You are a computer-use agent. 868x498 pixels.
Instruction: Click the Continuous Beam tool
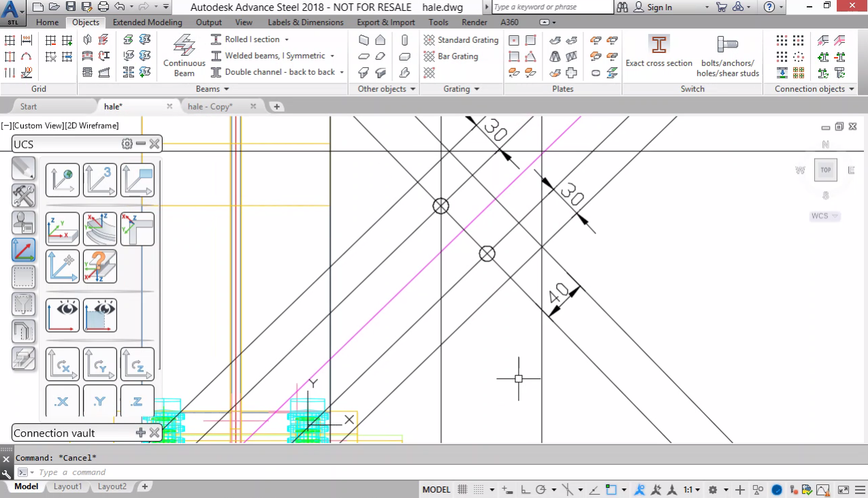coord(184,55)
